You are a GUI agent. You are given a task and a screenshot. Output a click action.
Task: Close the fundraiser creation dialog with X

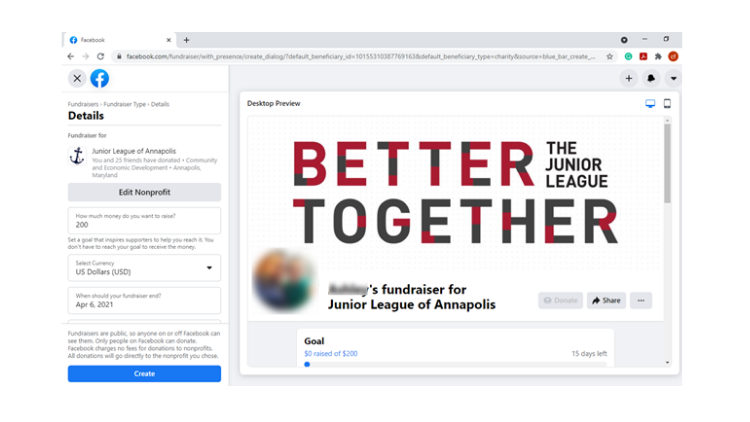click(77, 78)
